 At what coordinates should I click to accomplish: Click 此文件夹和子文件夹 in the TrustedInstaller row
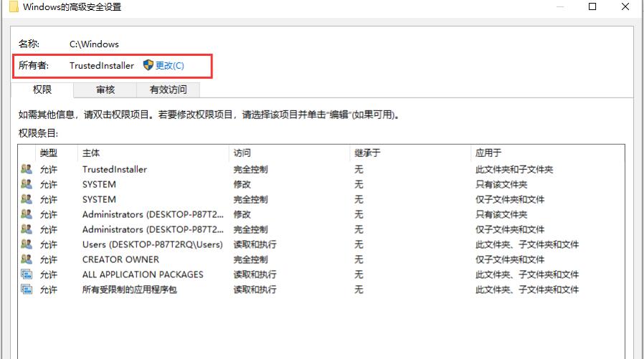point(514,169)
